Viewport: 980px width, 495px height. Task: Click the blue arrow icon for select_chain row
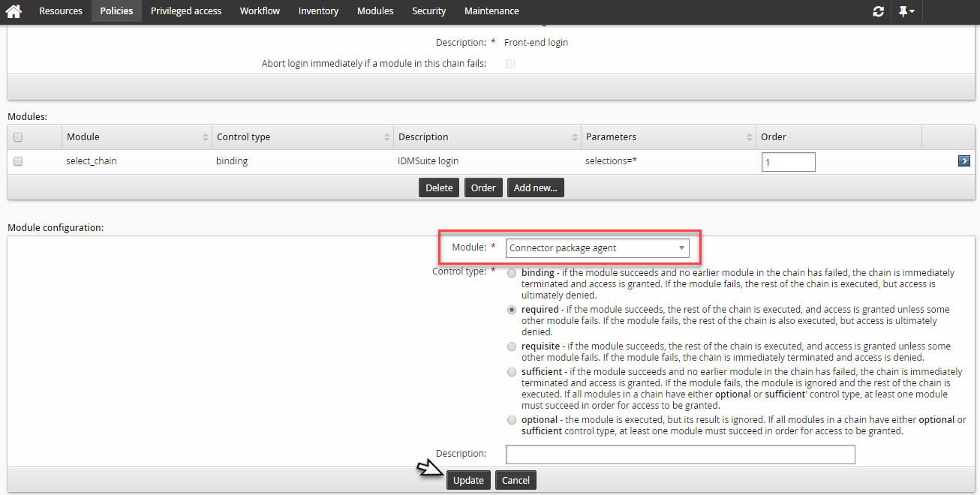pyautogui.click(x=964, y=161)
